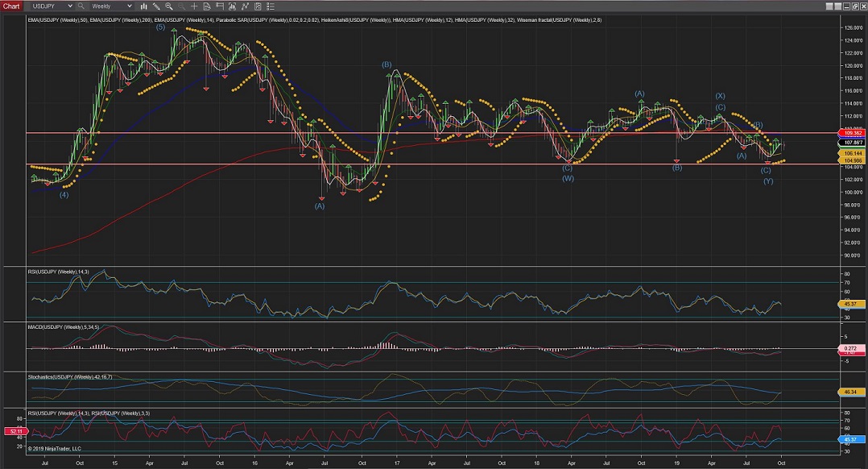Click the zoom in magnifier icon
This screenshot has width=868, height=469.
[x=168, y=6]
